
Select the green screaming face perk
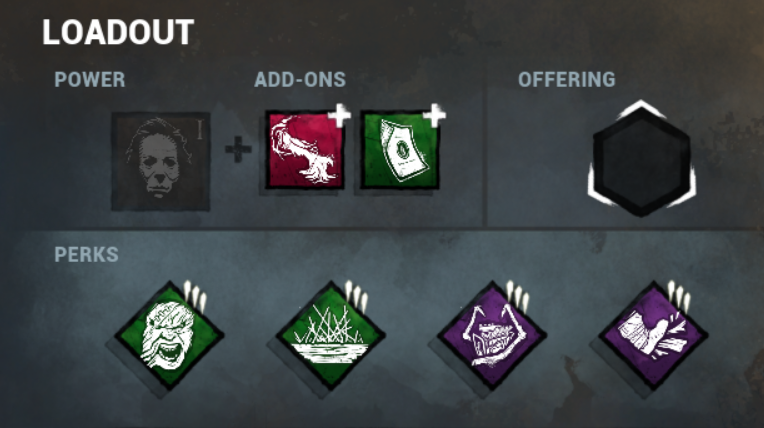(x=169, y=335)
